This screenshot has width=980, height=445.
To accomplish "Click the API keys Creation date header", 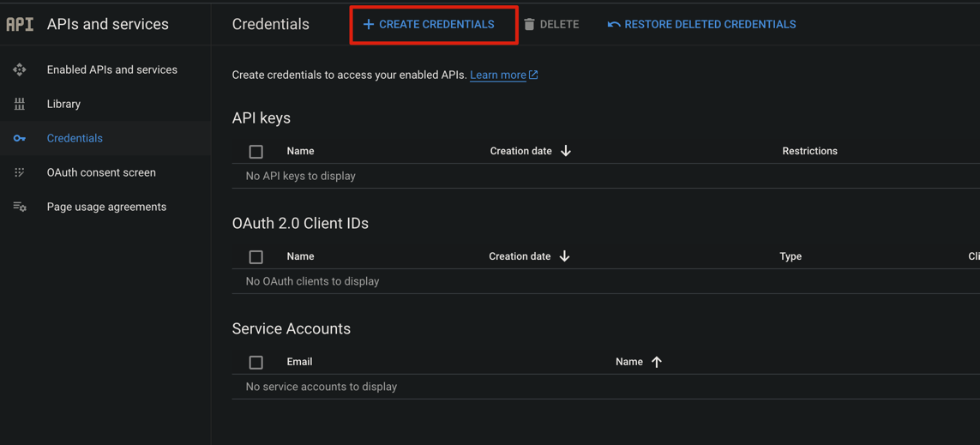I will click(x=520, y=151).
